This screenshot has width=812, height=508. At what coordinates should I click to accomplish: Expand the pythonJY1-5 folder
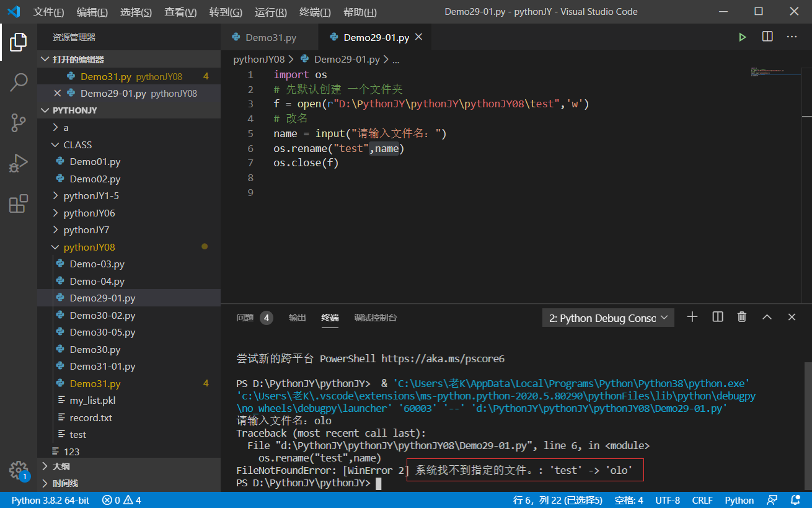[129, 195]
